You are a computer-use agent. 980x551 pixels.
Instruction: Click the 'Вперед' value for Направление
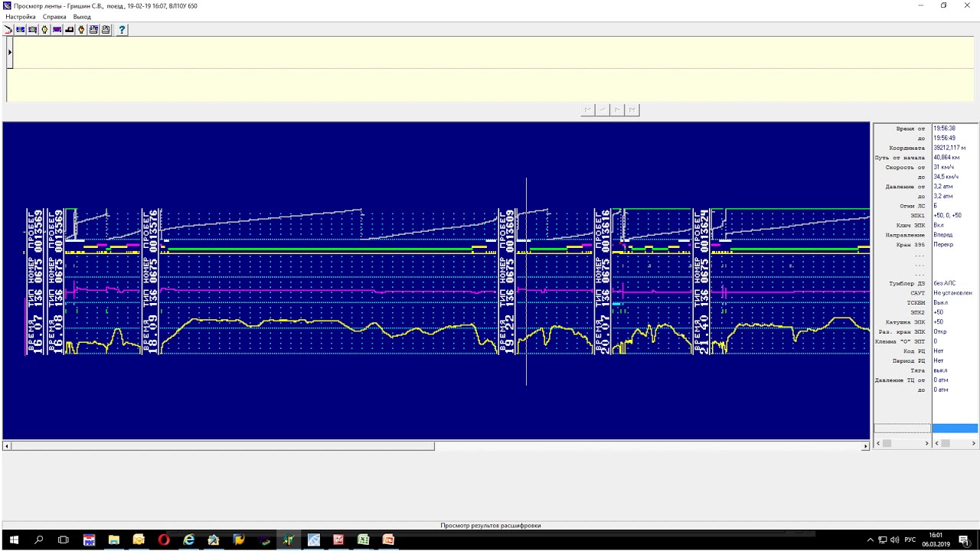click(943, 235)
